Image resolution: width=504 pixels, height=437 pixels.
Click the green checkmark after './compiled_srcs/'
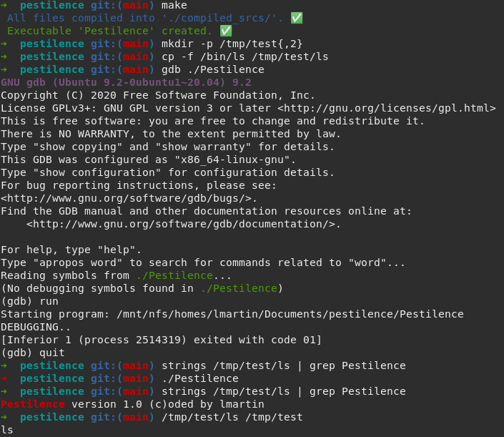click(297, 18)
